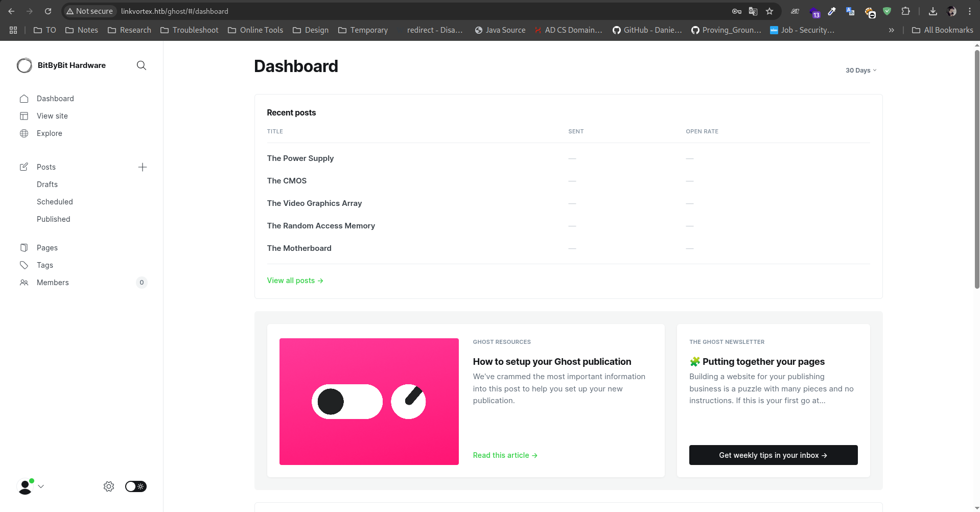Open The Motherboard post row
980x512 pixels.
click(299, 248)
